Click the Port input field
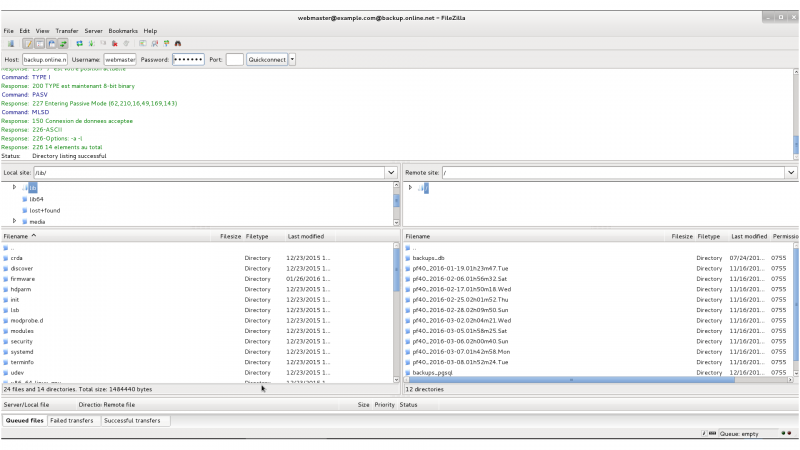Viewport: 800px width, 450px height. click(234, 60)
